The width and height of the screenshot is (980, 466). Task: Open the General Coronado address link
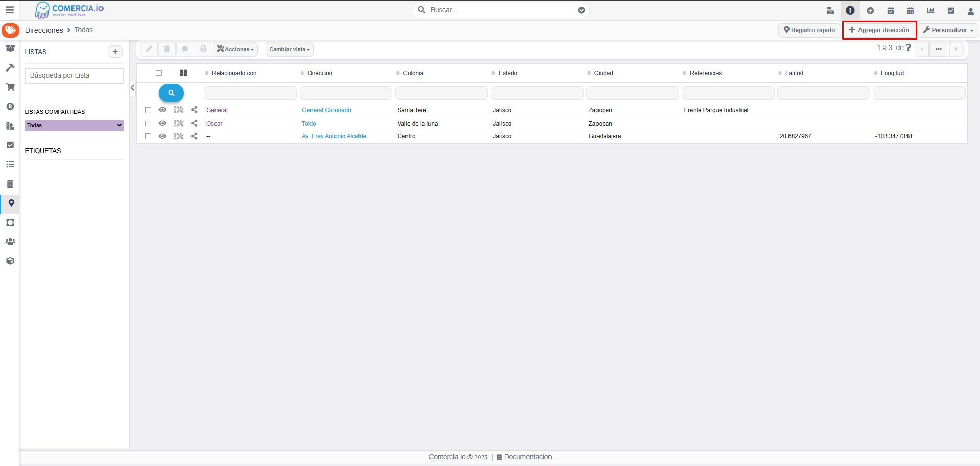click(x=326, y=110)
